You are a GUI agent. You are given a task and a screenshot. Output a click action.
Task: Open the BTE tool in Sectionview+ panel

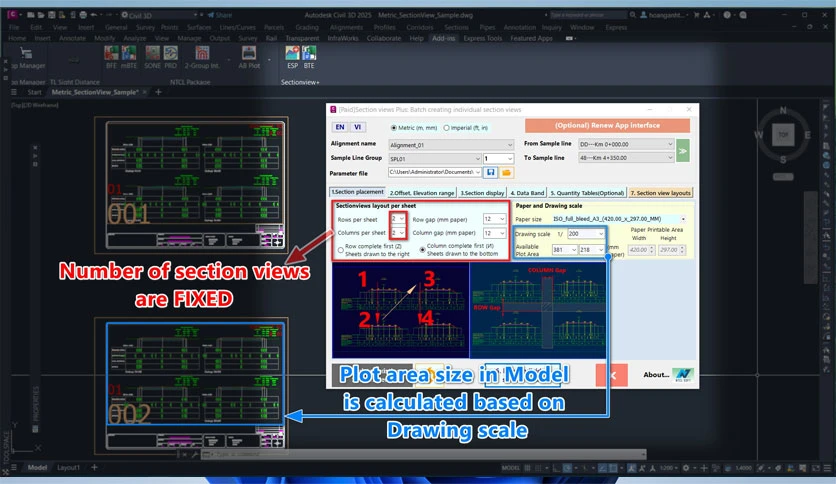[309, 57]
